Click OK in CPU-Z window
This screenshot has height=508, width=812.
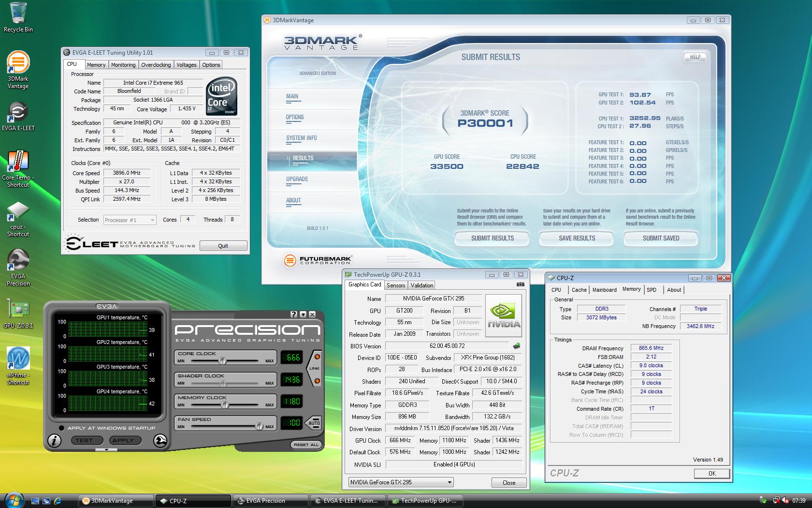(x=712, y=474)
